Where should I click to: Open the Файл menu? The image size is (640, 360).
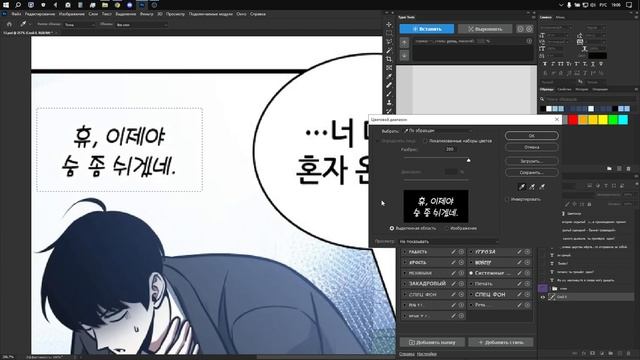tap(16, 14)
